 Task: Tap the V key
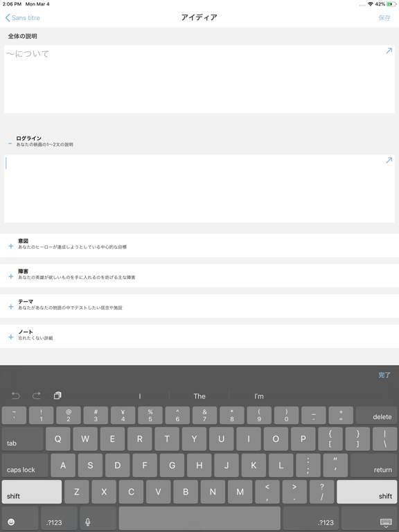pos(159,492)
